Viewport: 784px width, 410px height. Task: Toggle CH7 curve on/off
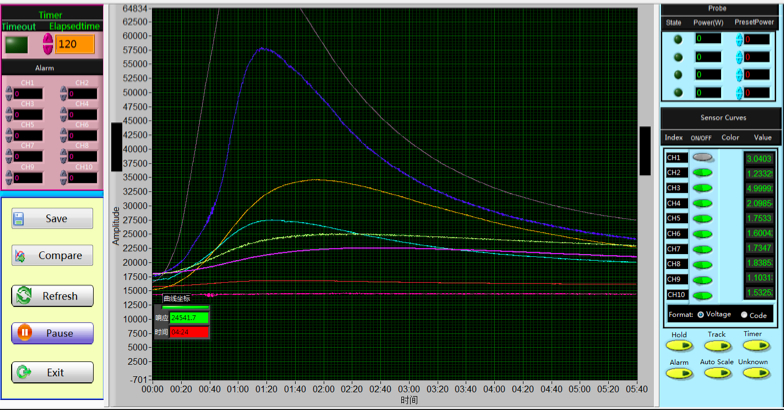(x=702, y=250)
